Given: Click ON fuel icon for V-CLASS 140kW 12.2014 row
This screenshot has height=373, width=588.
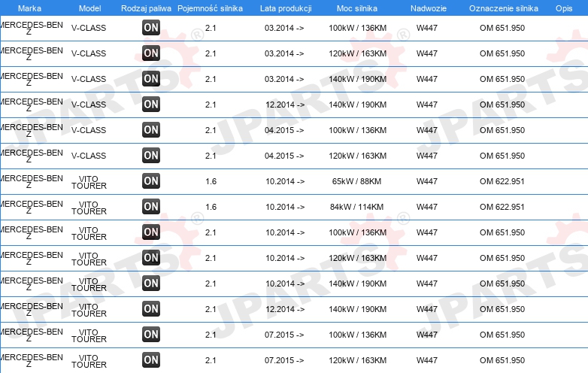Looking at the screenshot, I should [151, 105].
